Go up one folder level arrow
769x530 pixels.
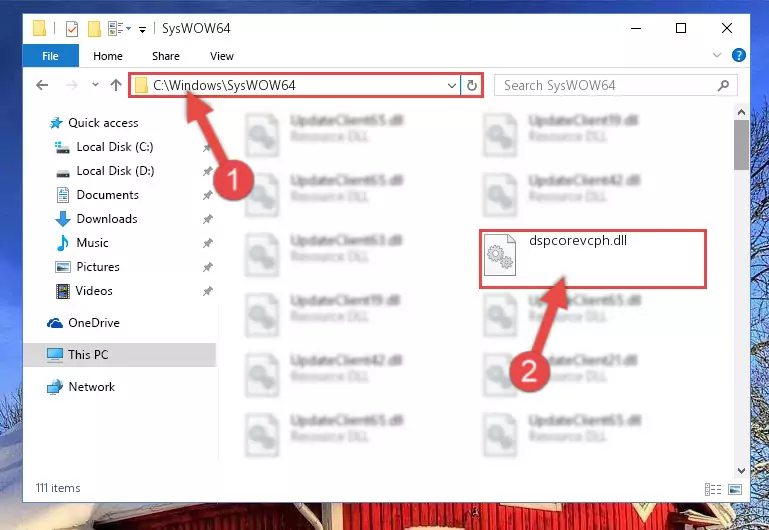pos(116,85)
